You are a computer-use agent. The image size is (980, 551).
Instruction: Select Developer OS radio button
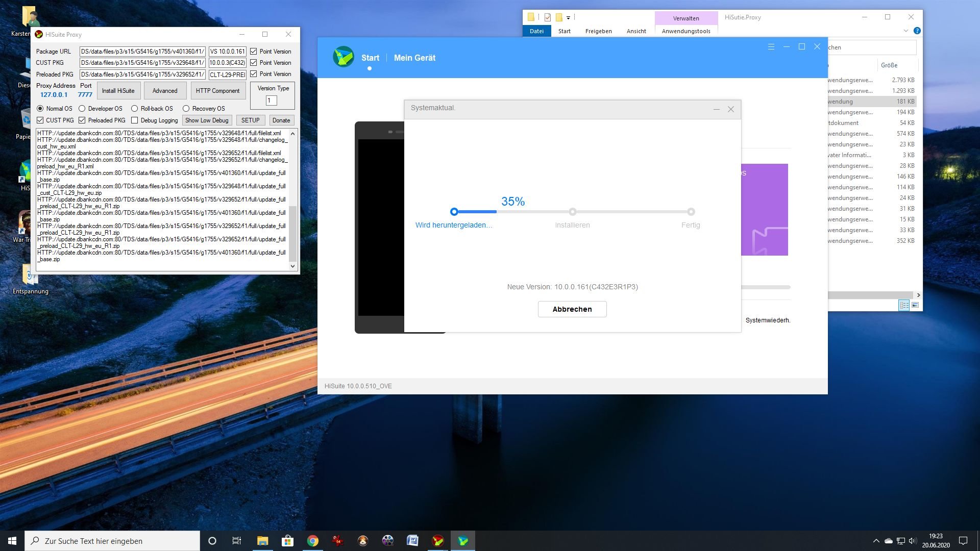point(82,109)
